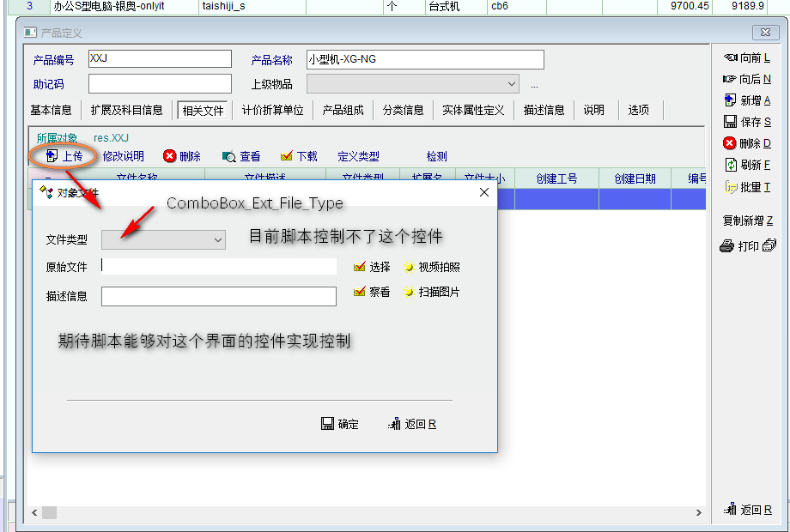Image resolution: width=790 pixels, height=532 pixels.
Task: Click 刷新 E refresh icon
Action: click(731, 165)
